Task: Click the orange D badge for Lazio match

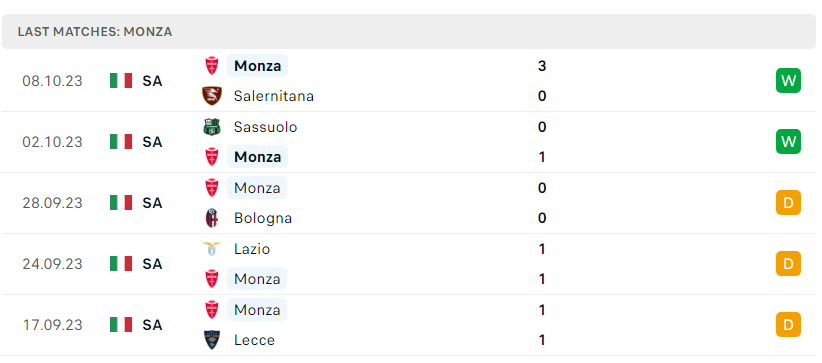Action: tap(788, 263)
